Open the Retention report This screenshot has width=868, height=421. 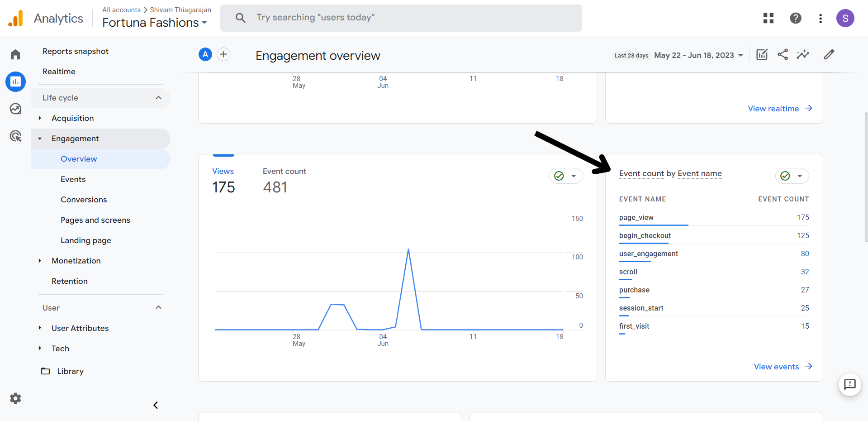pos(70,281)
